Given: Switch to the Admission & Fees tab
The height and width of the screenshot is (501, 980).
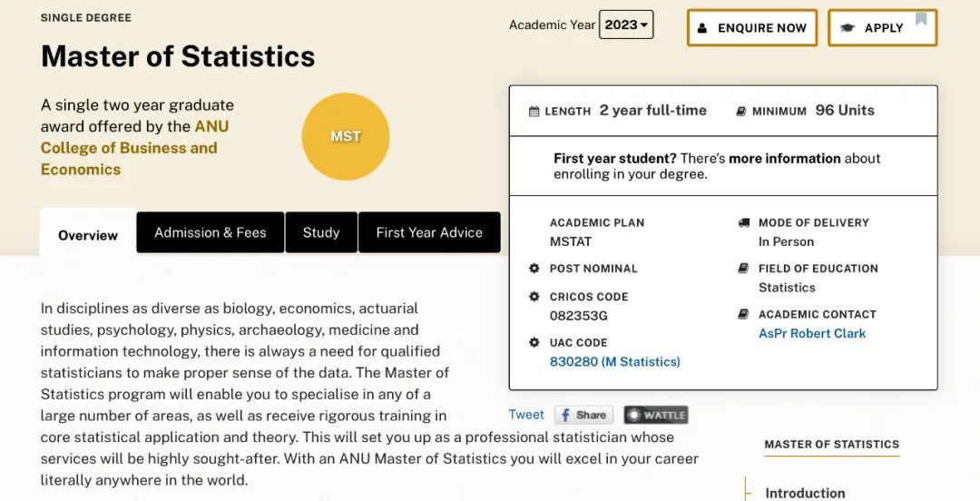Looking at the screenshot, I should 210,232.
